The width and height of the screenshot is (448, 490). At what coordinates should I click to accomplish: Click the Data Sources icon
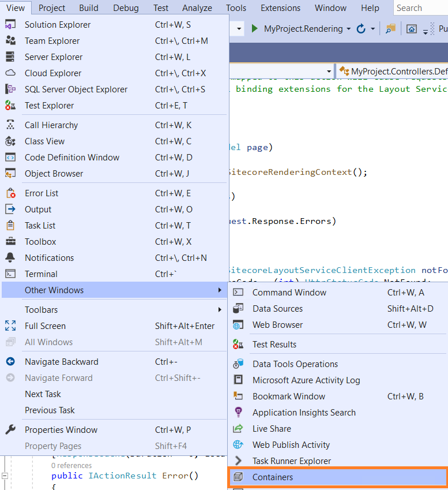coord(238,308)
